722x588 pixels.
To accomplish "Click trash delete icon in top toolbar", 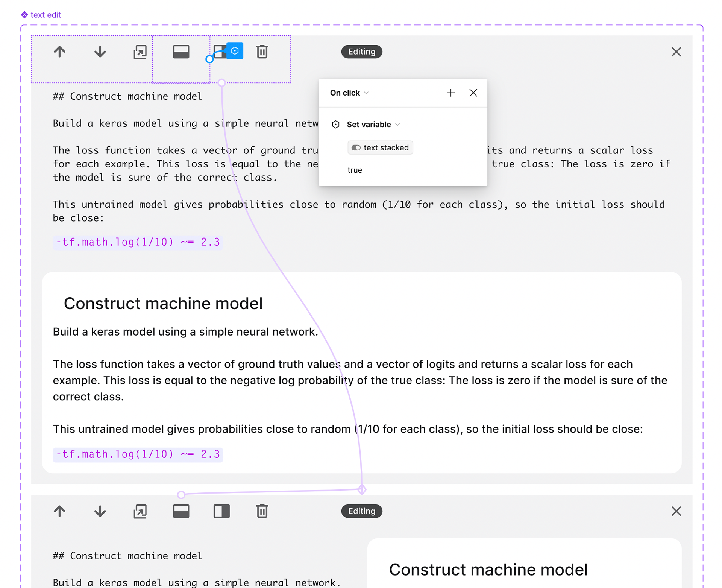I will click(262, 52).
